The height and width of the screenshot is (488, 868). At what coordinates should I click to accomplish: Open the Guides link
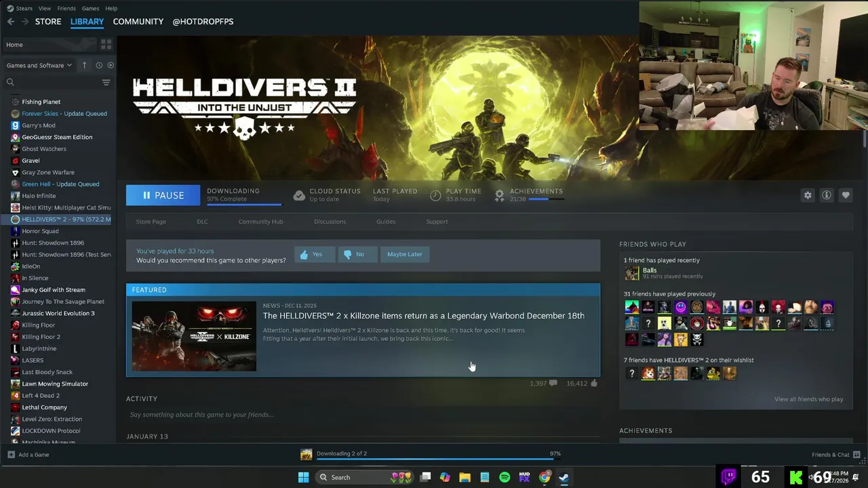[x=386, y=222]
